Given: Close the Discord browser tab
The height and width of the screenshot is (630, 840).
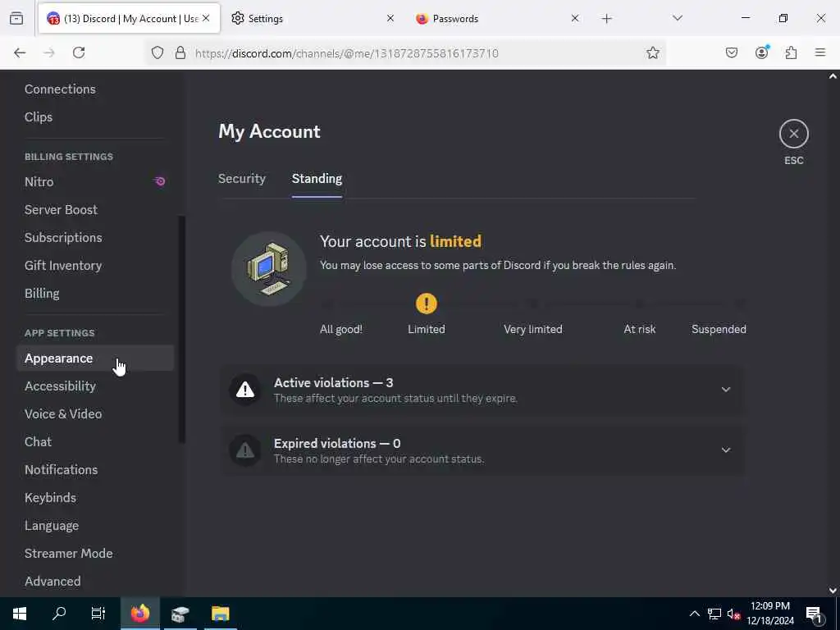Looking at the screenshot, I should pos(206,18).
